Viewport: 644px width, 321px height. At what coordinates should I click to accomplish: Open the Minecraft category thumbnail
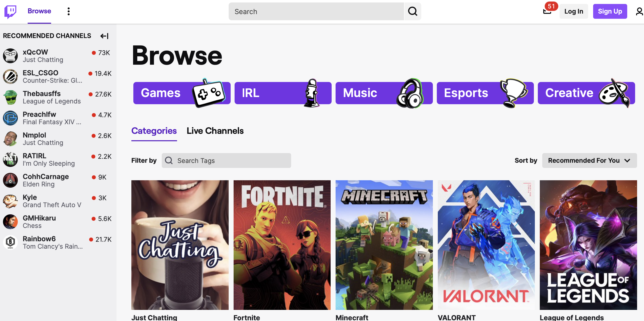coord(384,245)
